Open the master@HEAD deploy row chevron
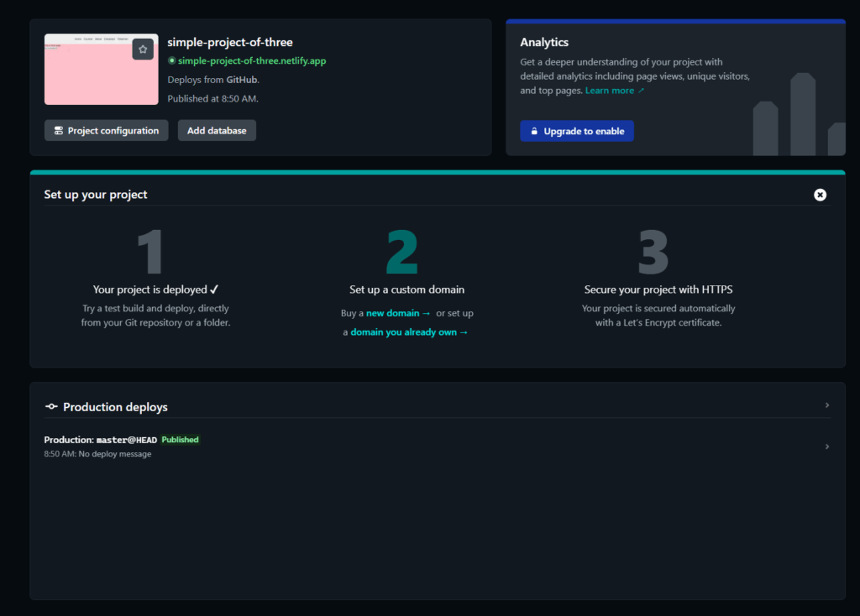 826,446
